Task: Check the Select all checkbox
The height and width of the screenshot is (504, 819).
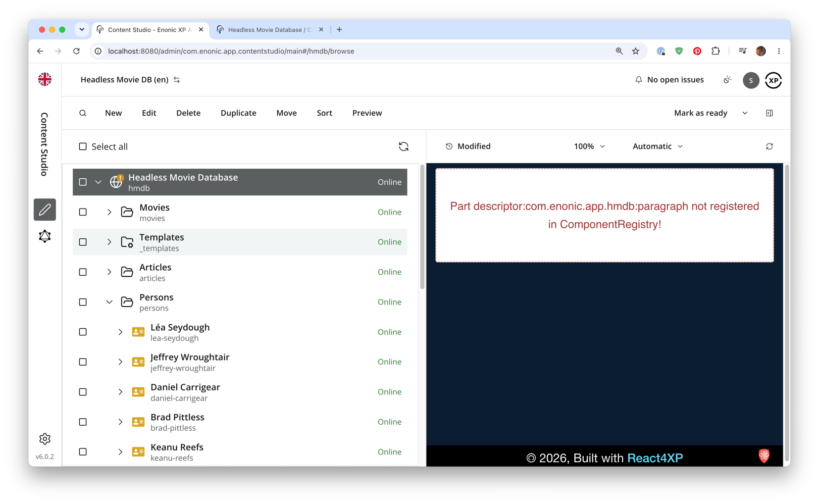Action: 83,146
